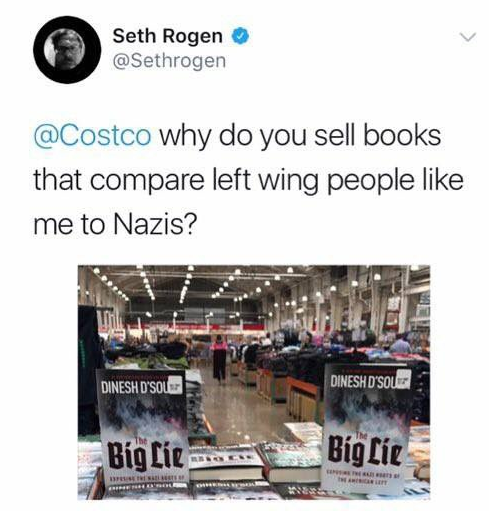
Task: Select the right Big Lie book cover
Action: click(x=367, y=428)
